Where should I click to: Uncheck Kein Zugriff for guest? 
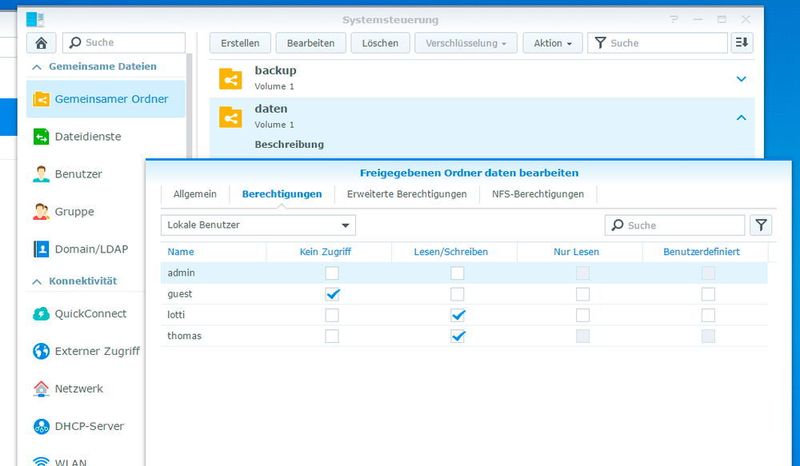coord(332,294)
